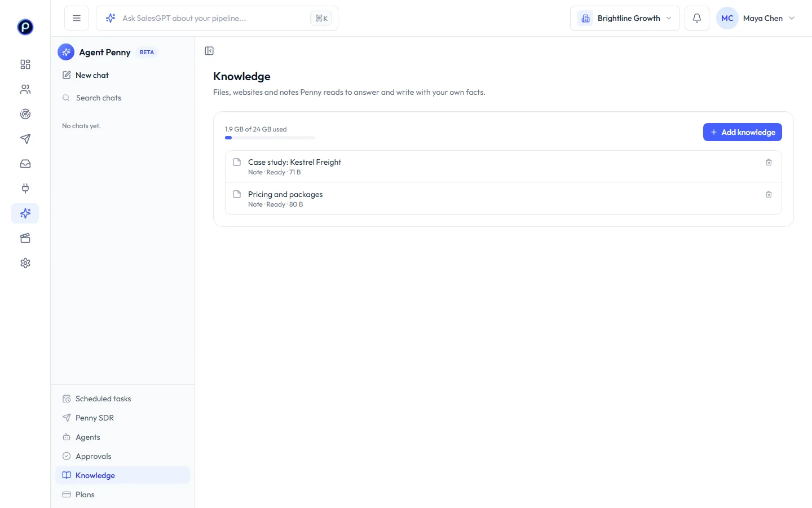Open the Pricing and packages note

tap(503, 199)
